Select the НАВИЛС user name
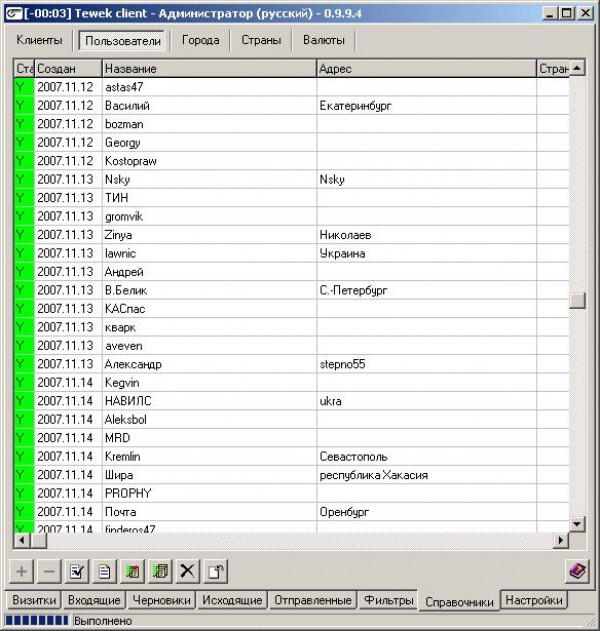Viewport: 600px width, 631px height. (128, 401)
